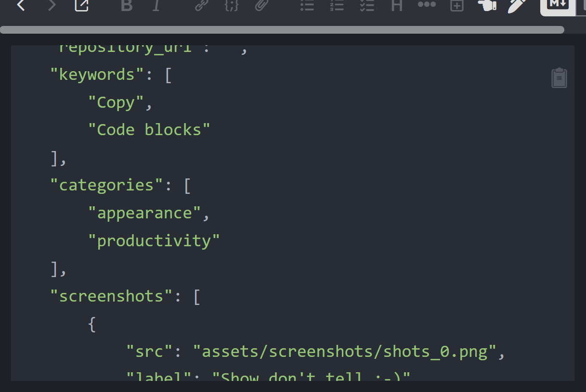Insert a heading using the H icon
The width and height of the screenshot is (586, 392).
click(366, 6)
